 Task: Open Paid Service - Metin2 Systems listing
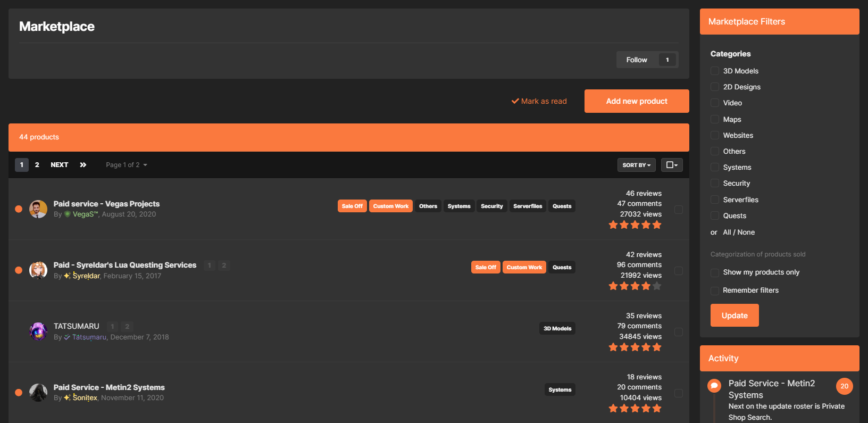click(109, 387)
